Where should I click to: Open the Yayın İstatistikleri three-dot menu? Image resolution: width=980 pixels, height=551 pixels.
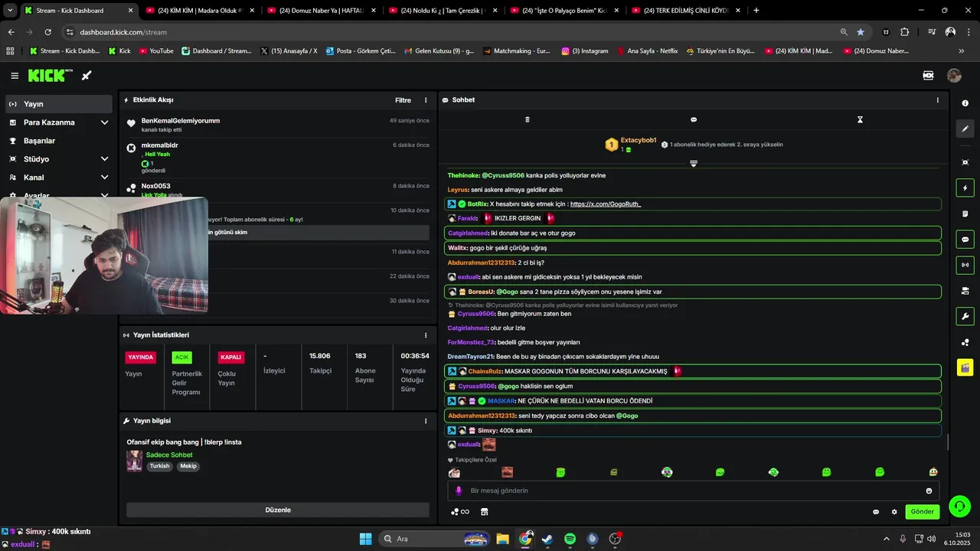tap(426, 335)
